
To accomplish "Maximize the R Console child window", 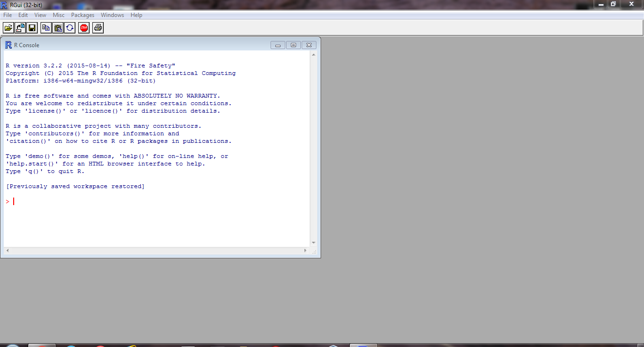I will 293,45.
